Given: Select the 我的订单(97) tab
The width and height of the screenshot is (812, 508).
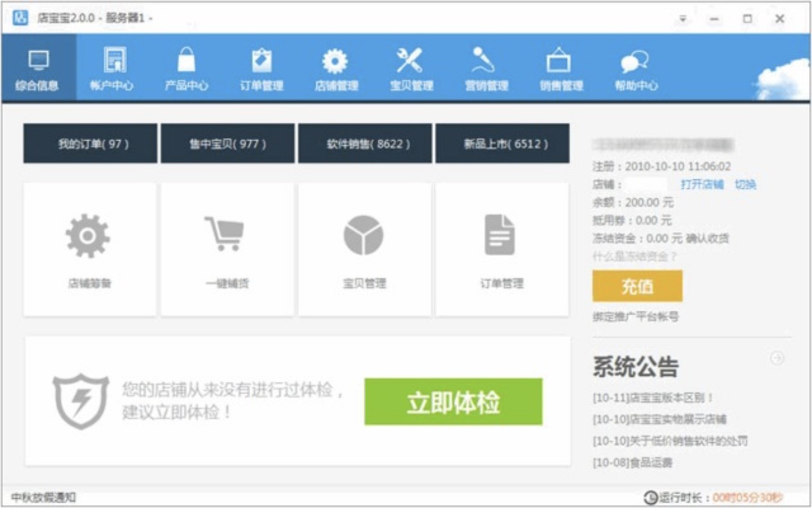Looking at the screenshot, I should pyautogui.click(x=90, y=144).
